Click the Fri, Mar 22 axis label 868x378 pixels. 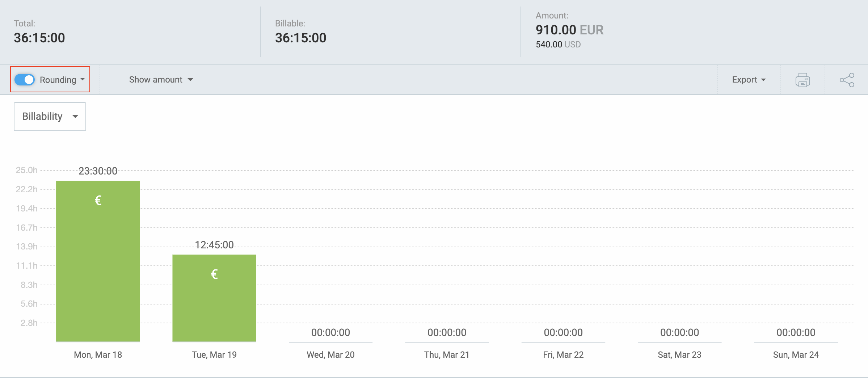[x=563, y=355]
